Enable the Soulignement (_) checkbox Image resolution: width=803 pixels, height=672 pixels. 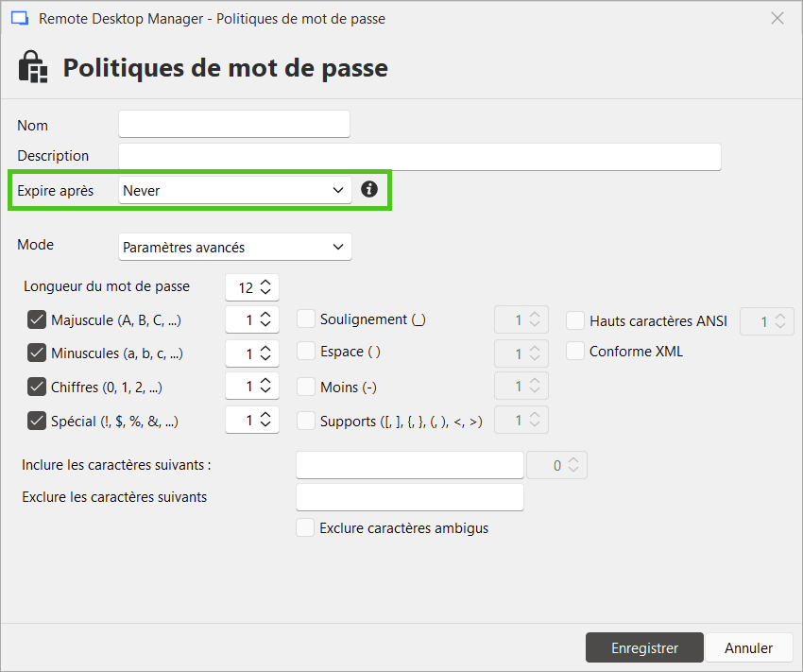click(x=306, y=319)
